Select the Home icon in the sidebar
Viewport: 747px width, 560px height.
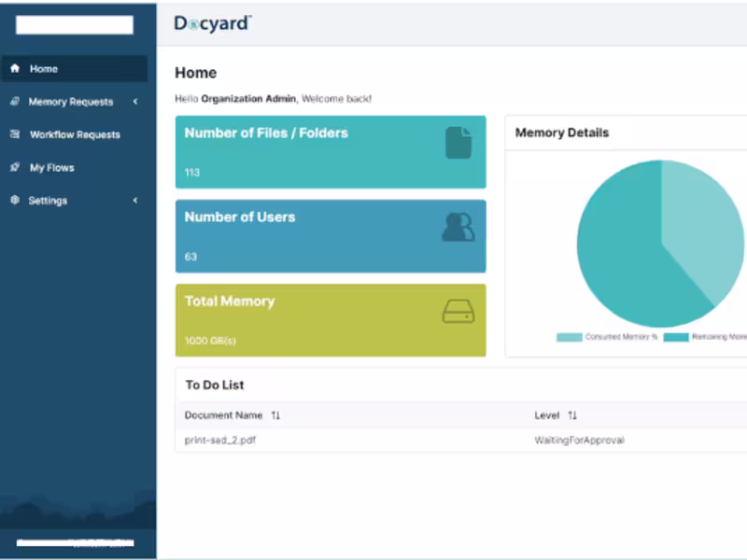point(14,68)
